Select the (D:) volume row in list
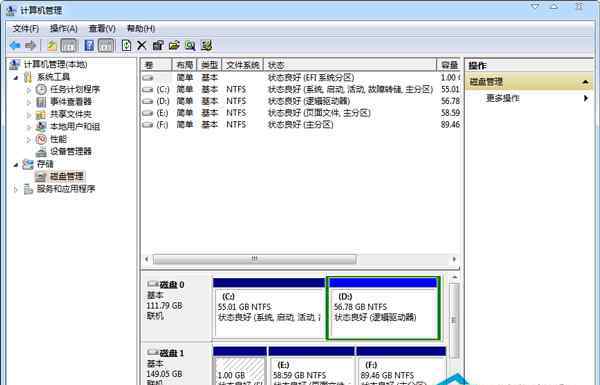 tap(300, 101)
